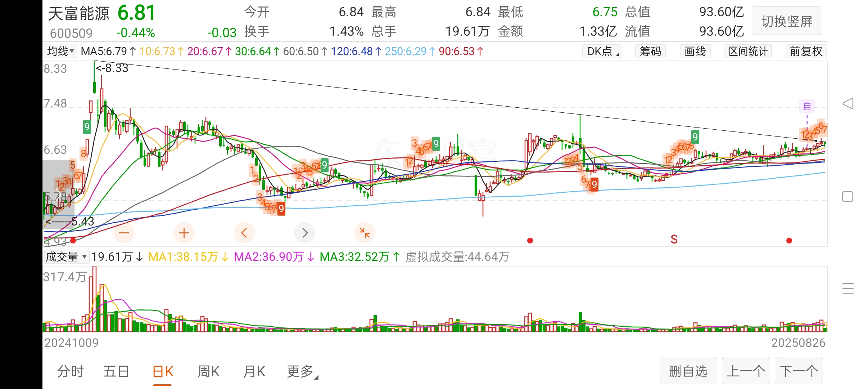The image size is (868, 389).
Task: Tap the change percent -0.44%
Action: (136, 33)
